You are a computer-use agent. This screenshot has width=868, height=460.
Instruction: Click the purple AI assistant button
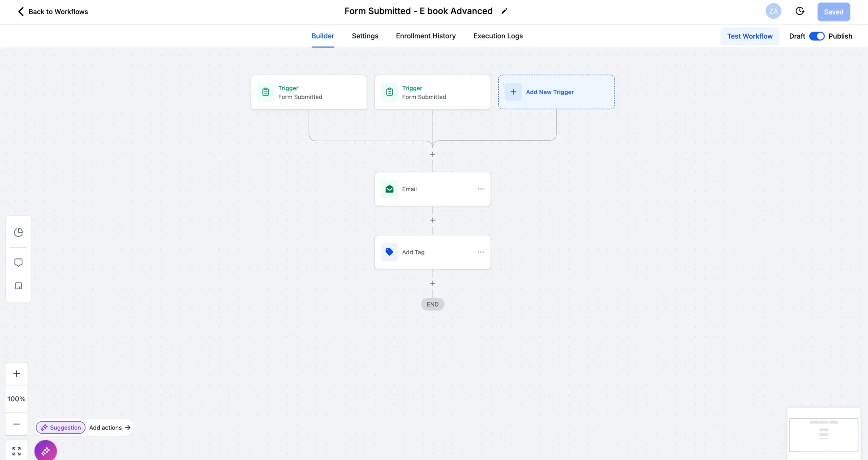point(45,451)
